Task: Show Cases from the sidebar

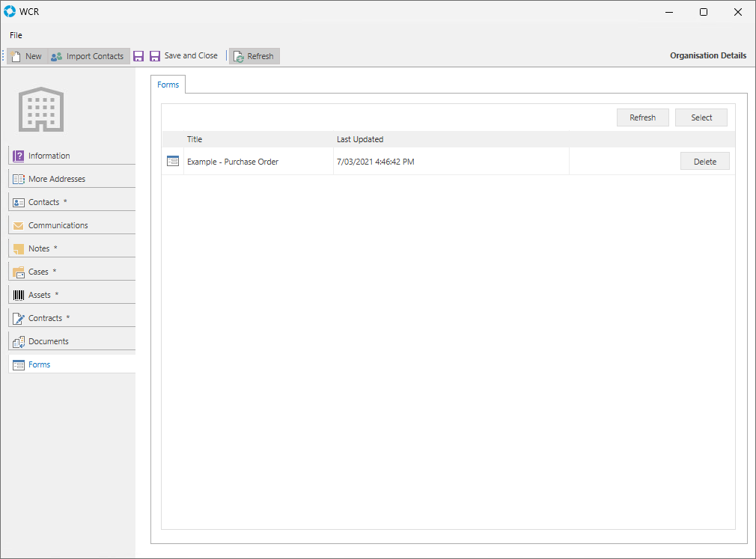Action: (x=38, y=272)
